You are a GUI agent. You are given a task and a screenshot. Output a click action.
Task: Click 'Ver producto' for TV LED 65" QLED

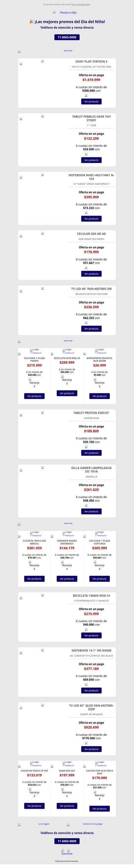tap(91, 749)
